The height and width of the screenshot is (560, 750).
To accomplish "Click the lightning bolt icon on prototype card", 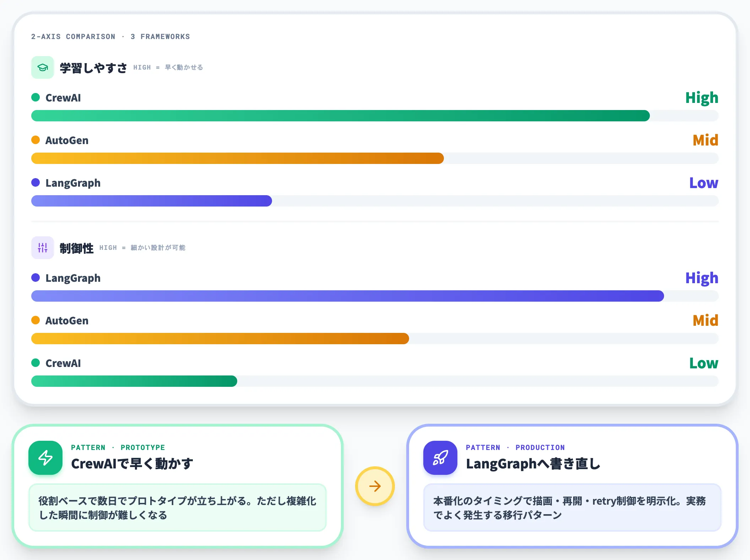I will (45, 458).
